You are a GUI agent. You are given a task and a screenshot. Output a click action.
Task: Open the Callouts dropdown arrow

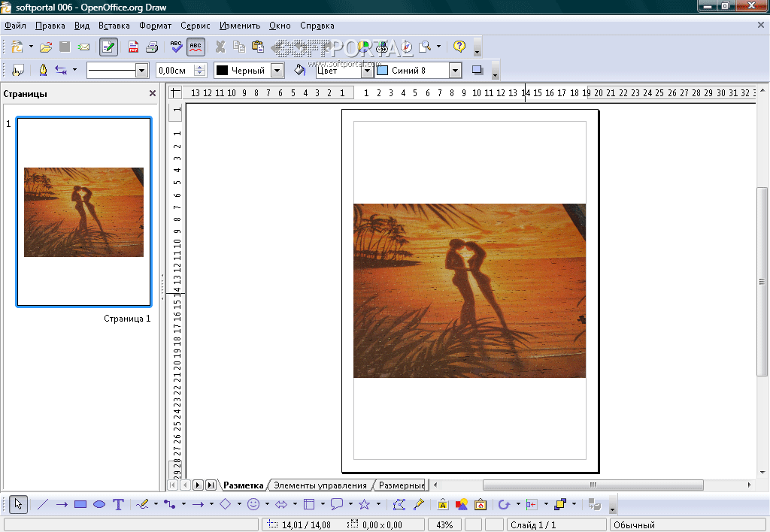(350, 504)
